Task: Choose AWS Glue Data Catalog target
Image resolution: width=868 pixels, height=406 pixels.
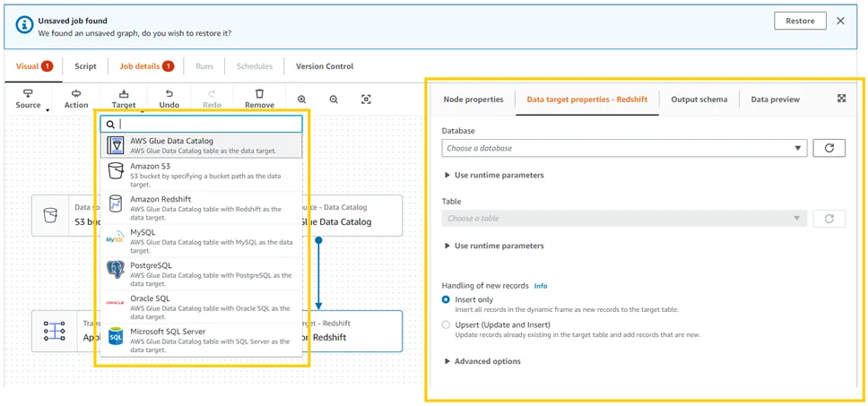Action: [x=202, y=145]
